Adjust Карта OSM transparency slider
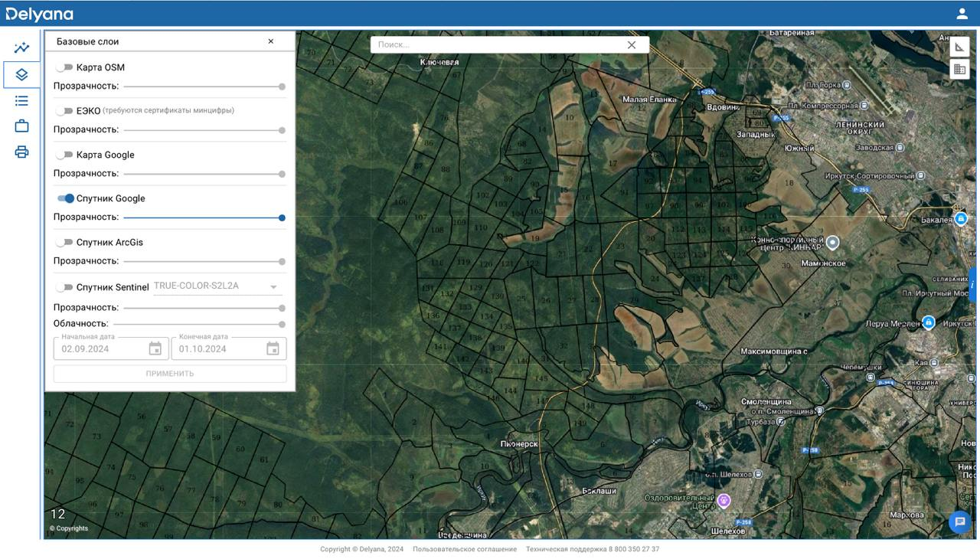Screen dimensions: 980x559 click(x=204, y=87)
